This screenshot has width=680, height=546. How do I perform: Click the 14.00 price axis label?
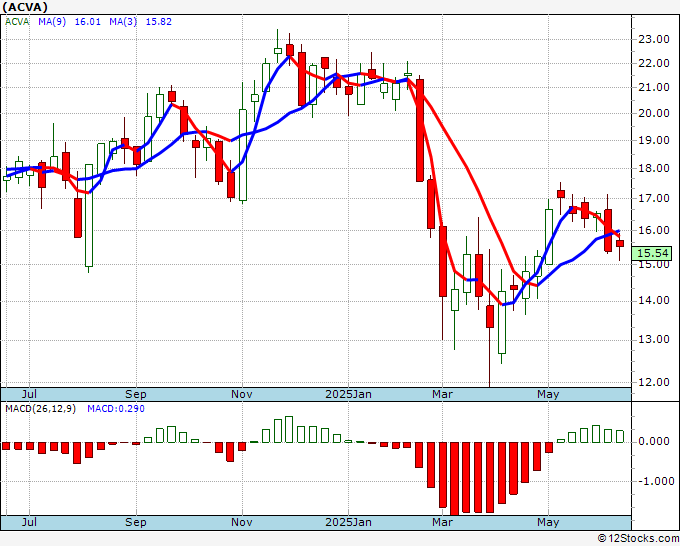(x=654, y=301)
